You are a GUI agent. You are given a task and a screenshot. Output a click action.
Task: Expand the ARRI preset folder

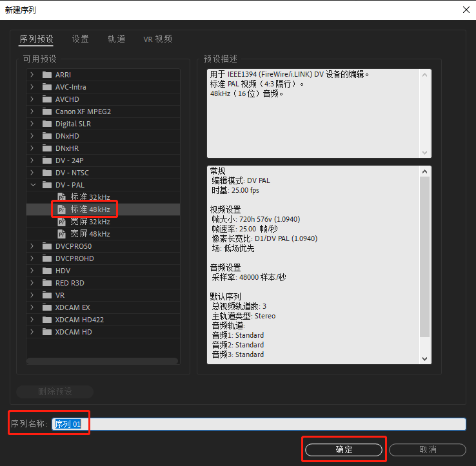coord(32,75)
